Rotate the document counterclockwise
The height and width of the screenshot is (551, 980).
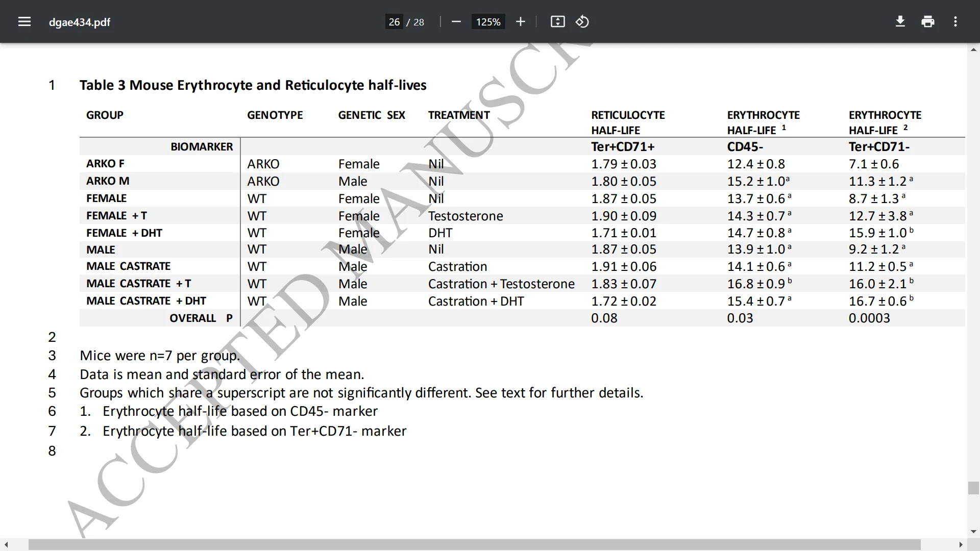pos(582,21)
